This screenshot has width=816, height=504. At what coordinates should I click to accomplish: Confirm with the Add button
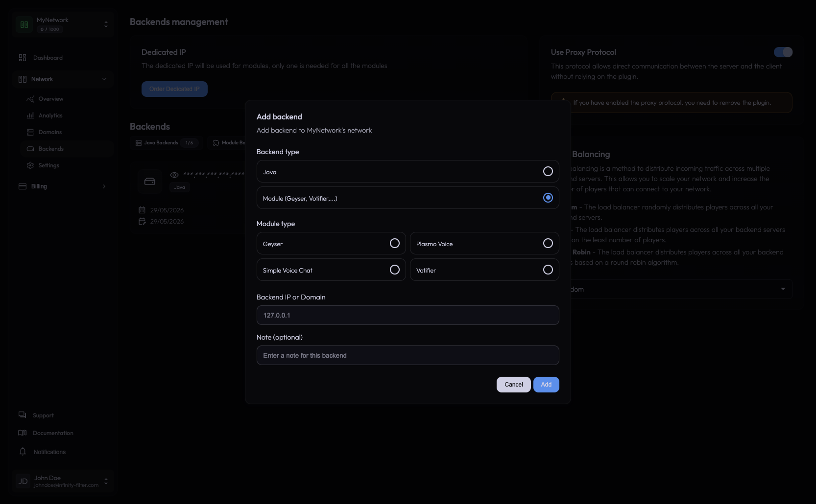point(546,385)
